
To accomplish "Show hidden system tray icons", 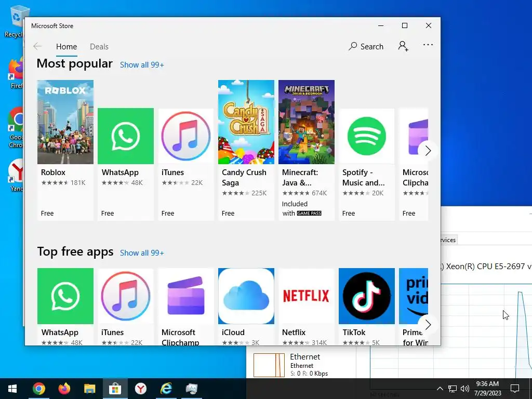I will (440, 389).
